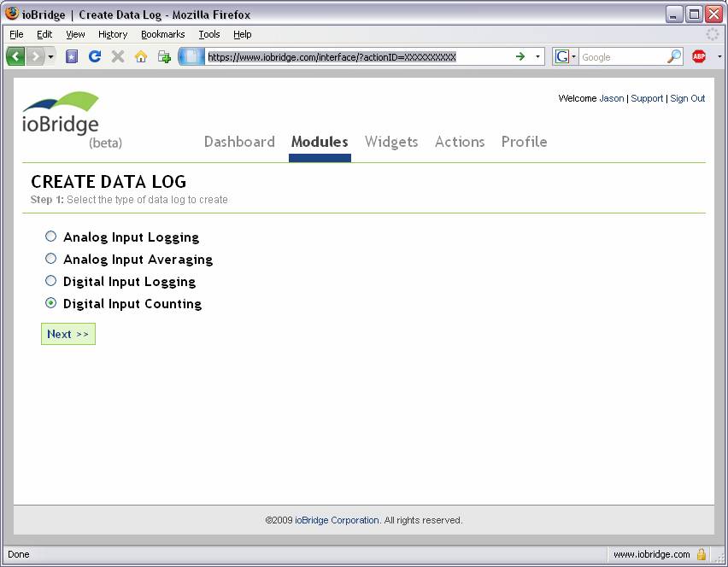Click the green Go arrow in address bar
The width and height of the screenshot is (728, 567).
point(520,56)
